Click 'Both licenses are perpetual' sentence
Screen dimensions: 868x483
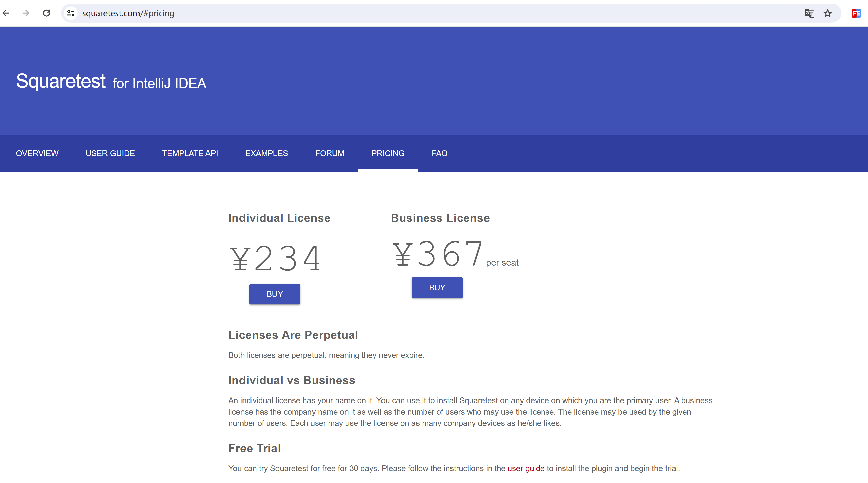point(326,355)
